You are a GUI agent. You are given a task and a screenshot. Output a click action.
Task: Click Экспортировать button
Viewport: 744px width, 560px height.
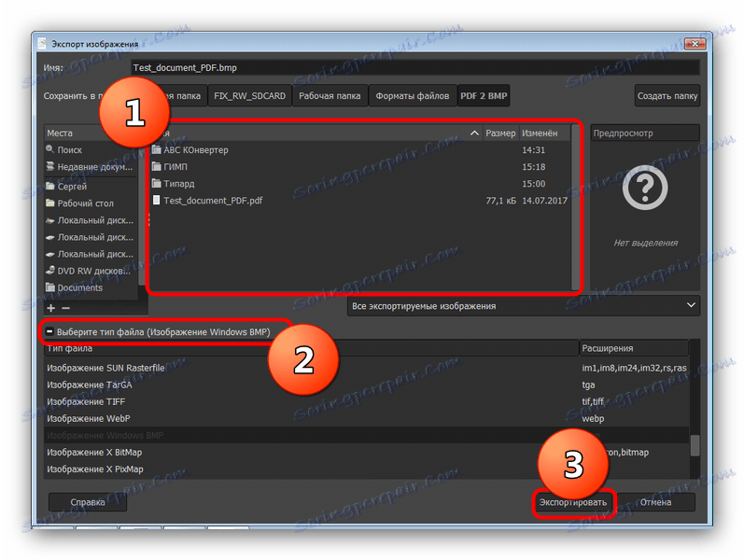pos(573,502)
